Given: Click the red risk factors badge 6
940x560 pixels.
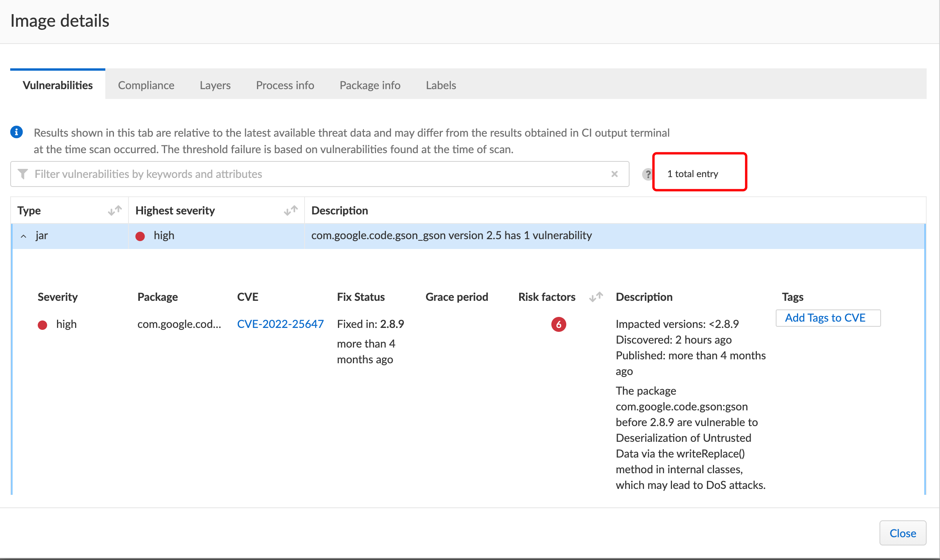Looking at the screenshot, I should 558,324.
